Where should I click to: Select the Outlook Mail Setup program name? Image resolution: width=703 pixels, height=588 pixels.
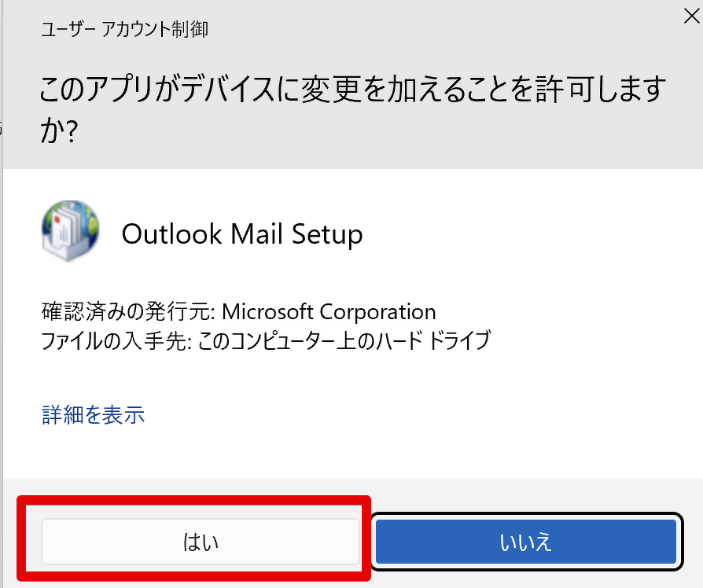point(242,233)
